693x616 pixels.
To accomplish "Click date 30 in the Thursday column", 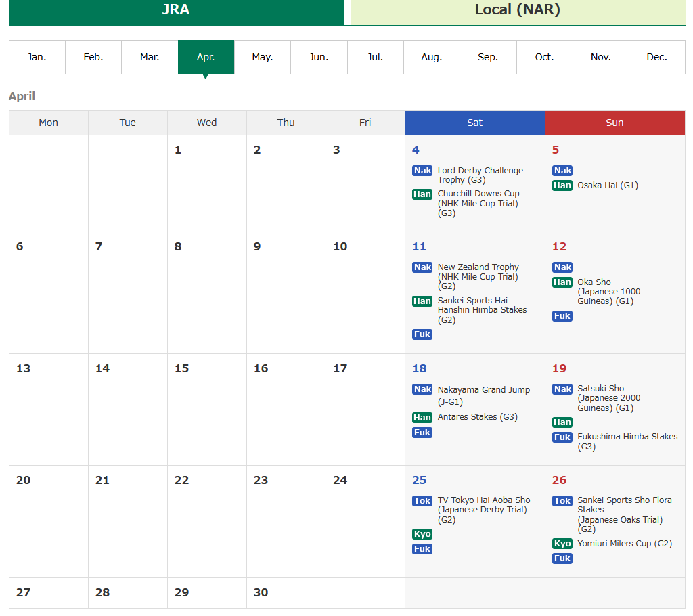I will (x=261, y=592).
